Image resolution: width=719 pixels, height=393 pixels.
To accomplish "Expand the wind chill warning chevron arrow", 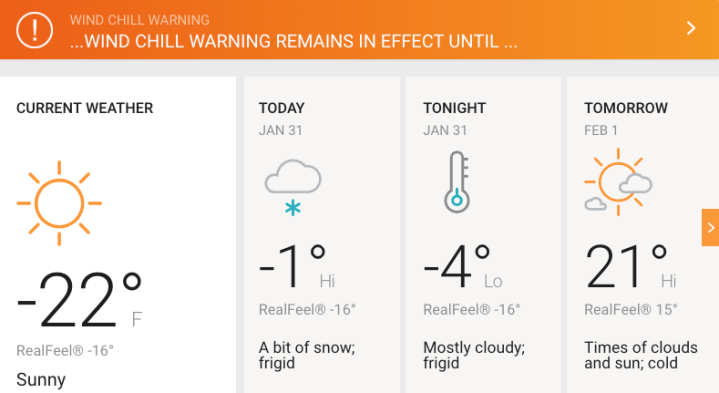I will point(691,28).
